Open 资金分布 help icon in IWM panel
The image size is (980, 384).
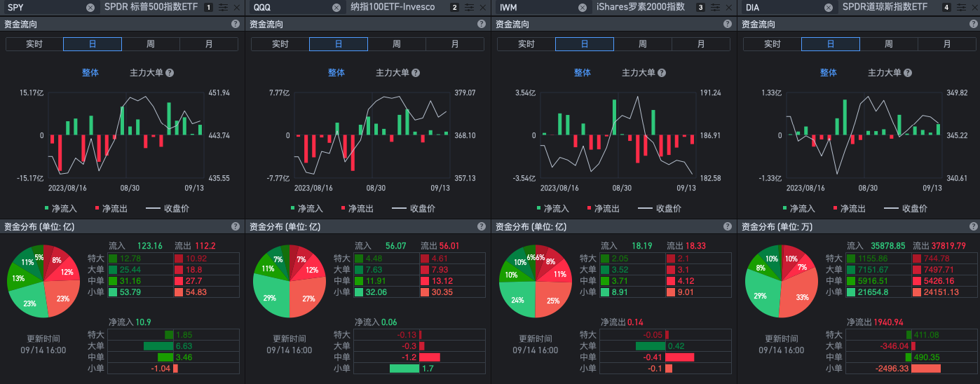click(x=728, y=227)
